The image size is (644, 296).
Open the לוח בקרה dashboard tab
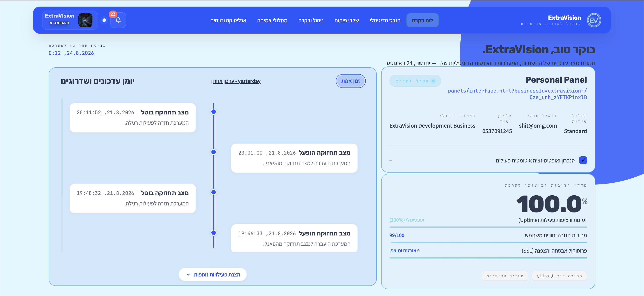point(422,20)
